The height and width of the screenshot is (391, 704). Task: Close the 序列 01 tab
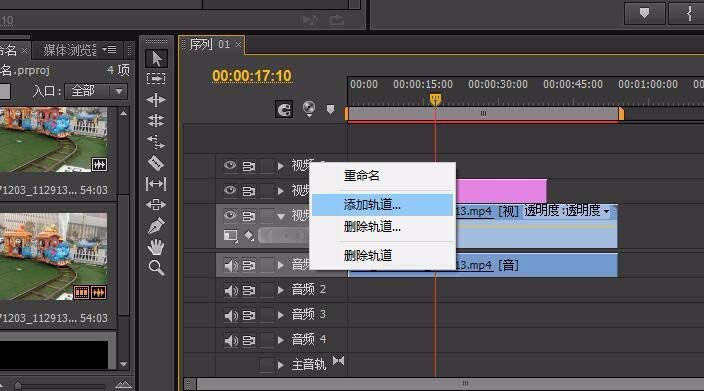pyautogui.click(x=238, y=44)
